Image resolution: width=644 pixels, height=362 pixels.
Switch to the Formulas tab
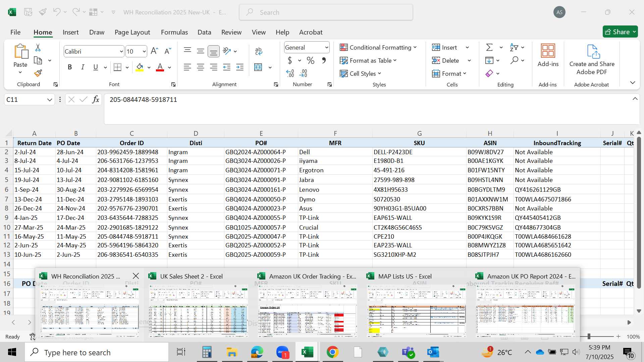[174, 32]
